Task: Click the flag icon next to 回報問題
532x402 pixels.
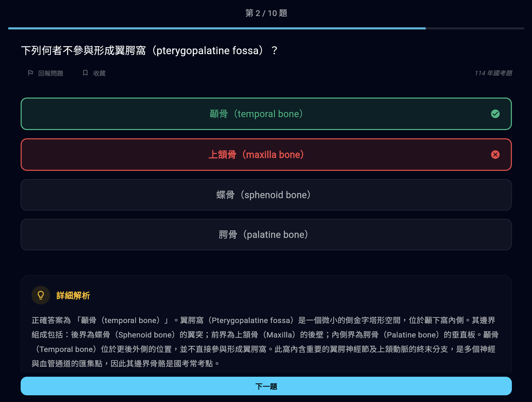Action: pyautogui.click(x=31, y=73)
